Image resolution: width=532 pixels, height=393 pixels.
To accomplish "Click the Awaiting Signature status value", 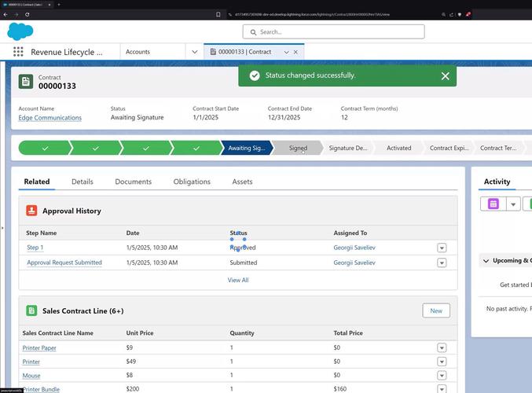I will click(x=137, y=117).
